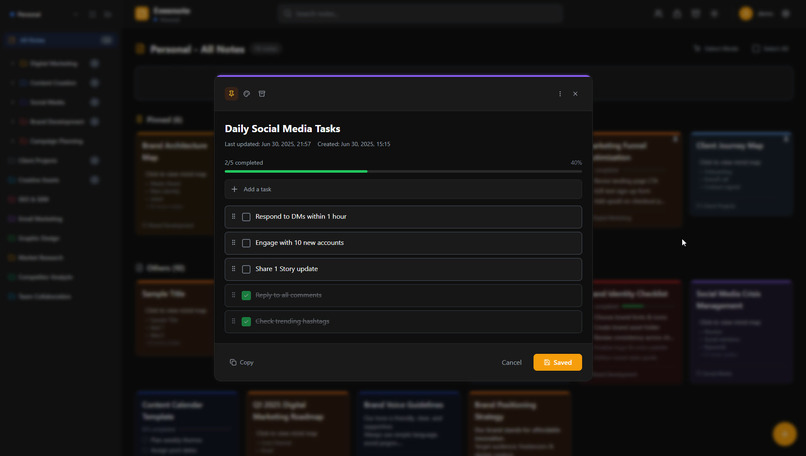Click the struck-through Check trending hashtags text

click(292, 321)
